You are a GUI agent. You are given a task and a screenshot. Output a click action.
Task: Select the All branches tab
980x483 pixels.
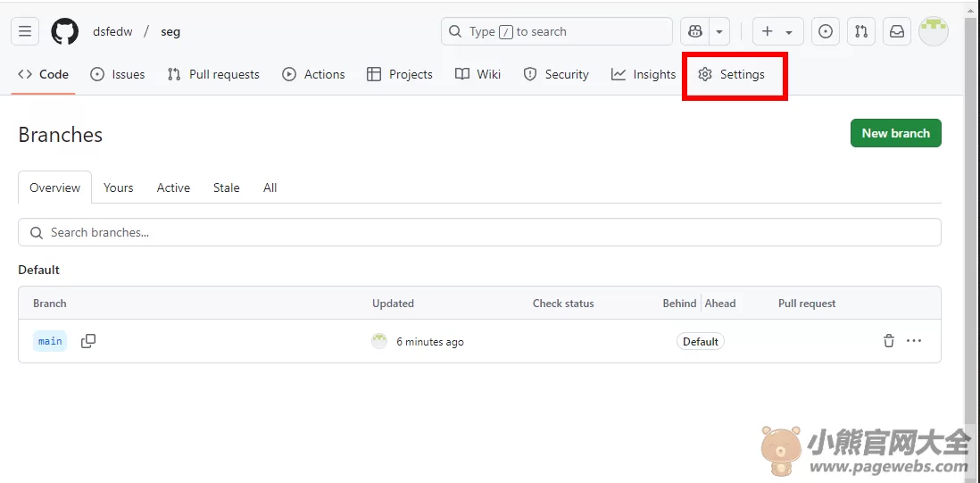[270, 187]
